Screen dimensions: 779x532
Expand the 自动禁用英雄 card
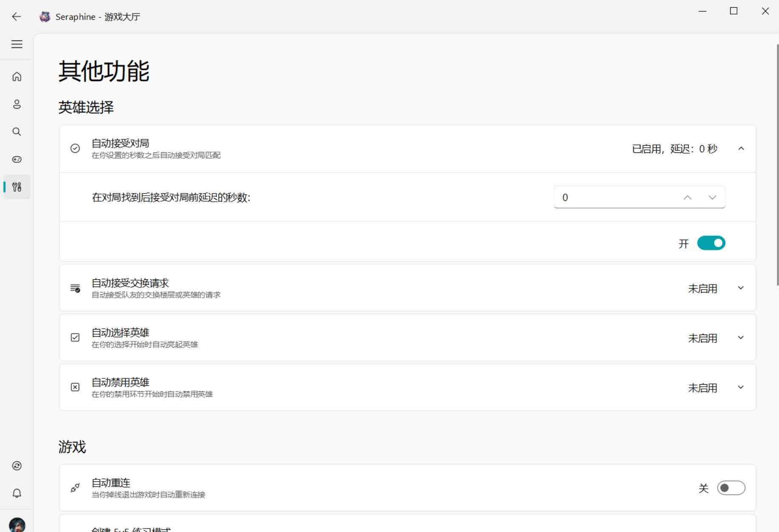click(x=741, y=387)
